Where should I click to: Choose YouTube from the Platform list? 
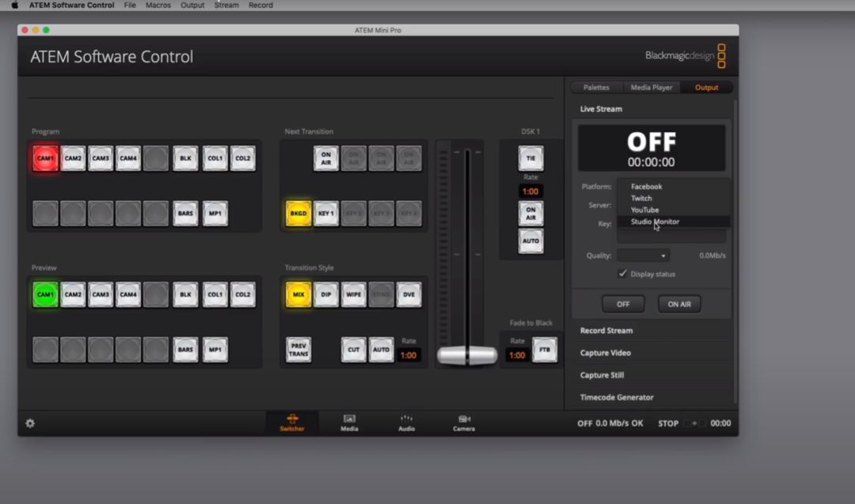674,210
